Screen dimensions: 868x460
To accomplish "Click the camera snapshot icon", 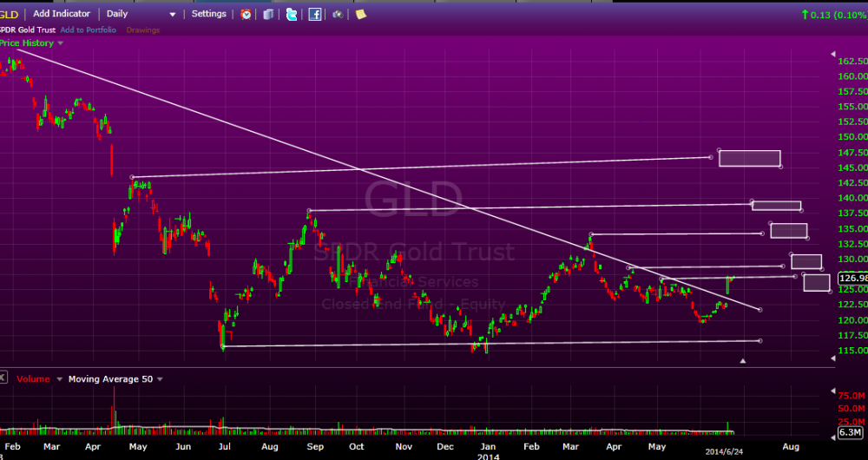I will [x=338, y=14].
